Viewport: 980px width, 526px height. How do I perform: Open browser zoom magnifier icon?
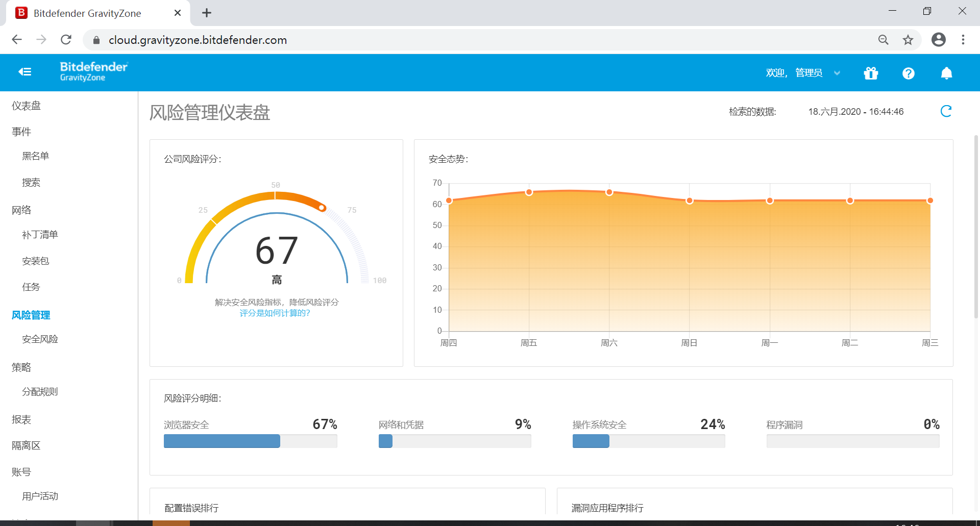[884, 40]
